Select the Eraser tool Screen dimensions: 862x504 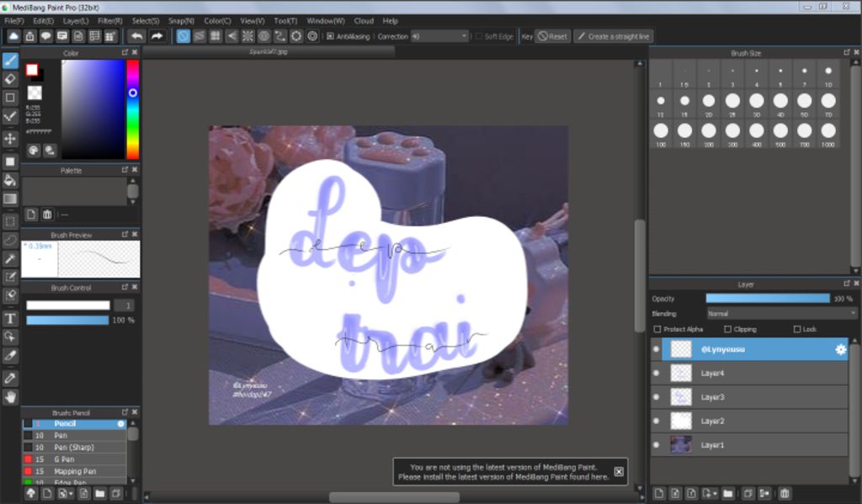point(10,78)
